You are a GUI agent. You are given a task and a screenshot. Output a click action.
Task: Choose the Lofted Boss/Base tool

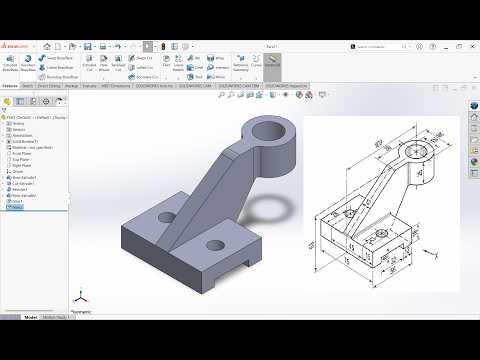coord(56,68)
